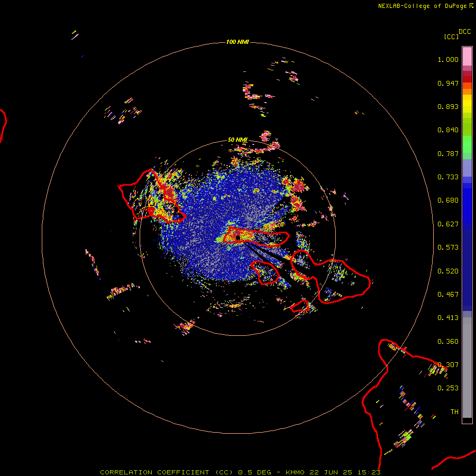This screenshot has height=476, width=476.
Task: Select the 0.360 scale value
Action: (x=448, y=342)
